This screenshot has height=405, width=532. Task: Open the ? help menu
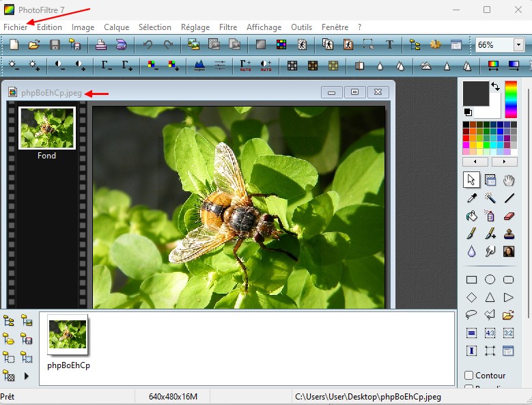point(360,27)
